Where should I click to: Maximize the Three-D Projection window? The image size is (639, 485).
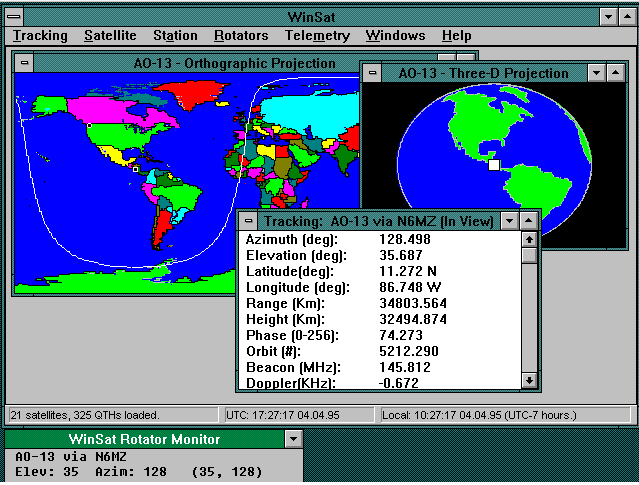615,73
